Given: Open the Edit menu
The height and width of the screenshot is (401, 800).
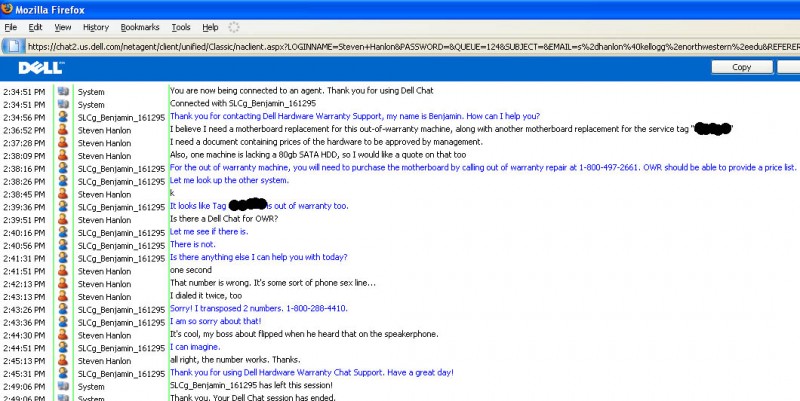Looking at the screenshot, I should 35,27.
